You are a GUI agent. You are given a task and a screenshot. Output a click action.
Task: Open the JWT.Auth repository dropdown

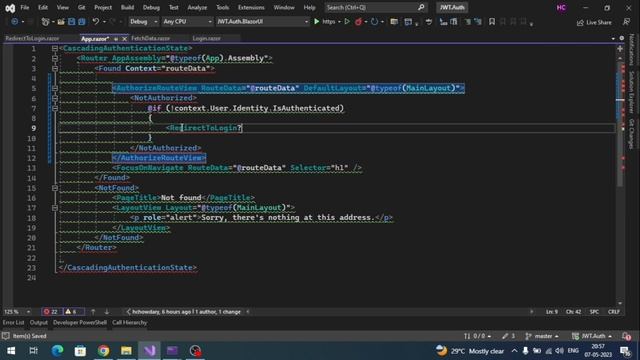click(x=592, y=336)
